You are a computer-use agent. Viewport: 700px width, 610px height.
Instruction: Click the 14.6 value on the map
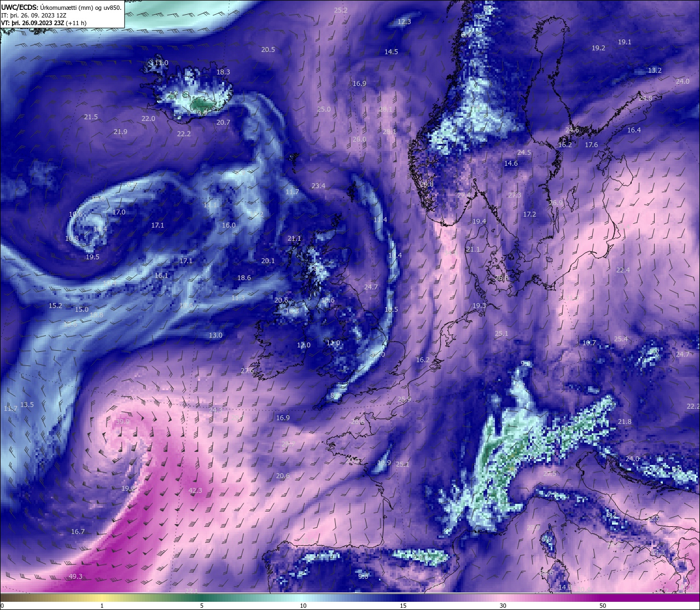pos(511,164)
